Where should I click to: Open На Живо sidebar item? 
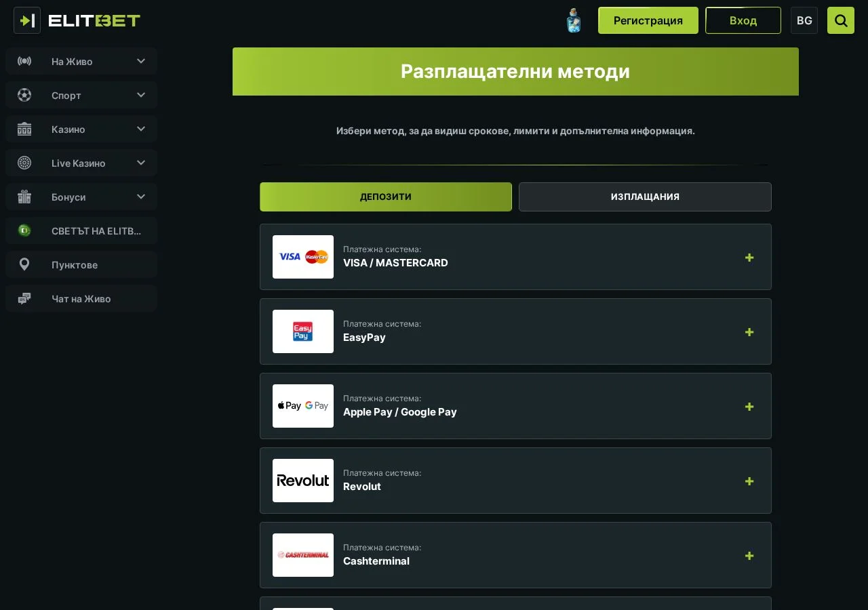coord(81,61)
